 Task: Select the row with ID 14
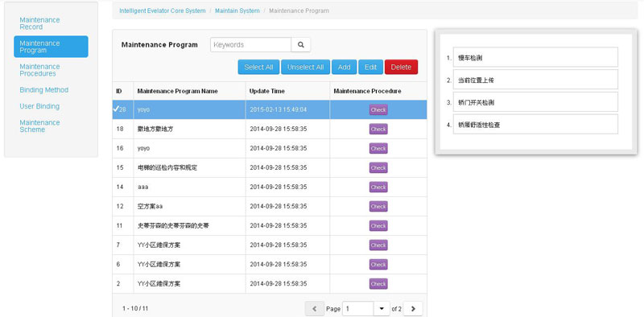(270, 187)
